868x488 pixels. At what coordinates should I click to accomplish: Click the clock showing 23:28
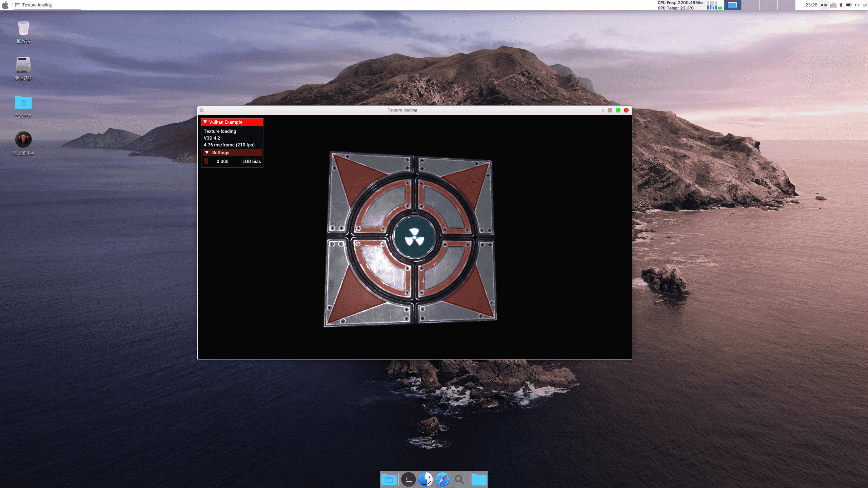point(811,5)
